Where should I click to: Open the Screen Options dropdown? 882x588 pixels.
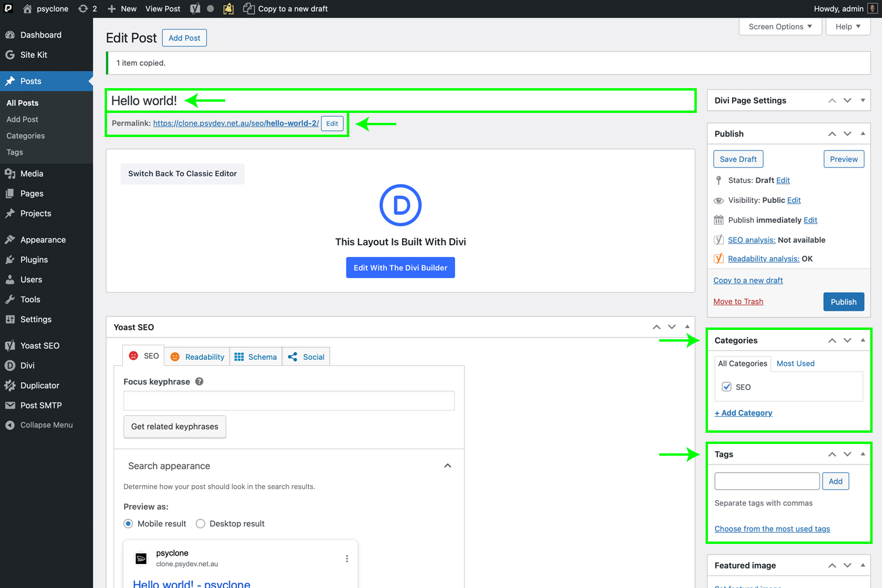click(780, 26)
